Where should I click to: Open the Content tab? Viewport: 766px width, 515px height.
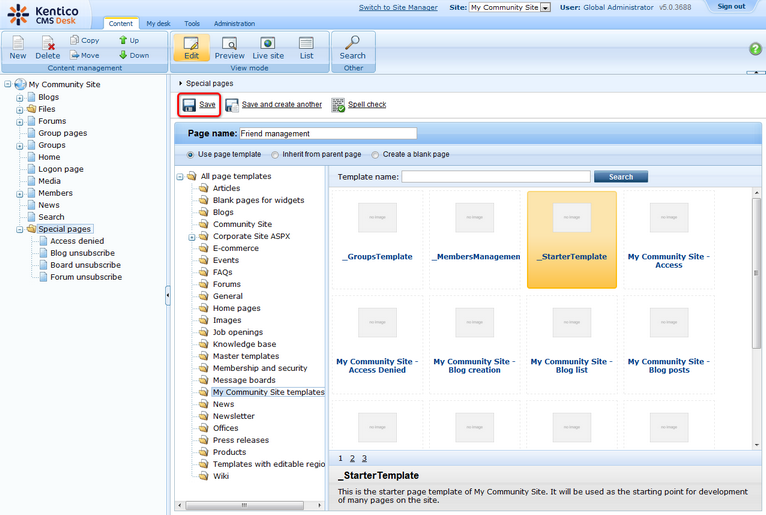(121, 23)
